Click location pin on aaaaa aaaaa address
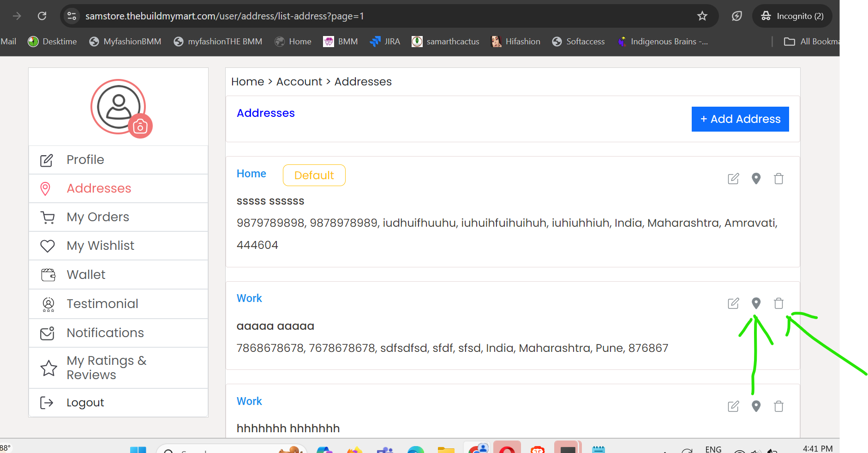868x453 pixels. 756,303
